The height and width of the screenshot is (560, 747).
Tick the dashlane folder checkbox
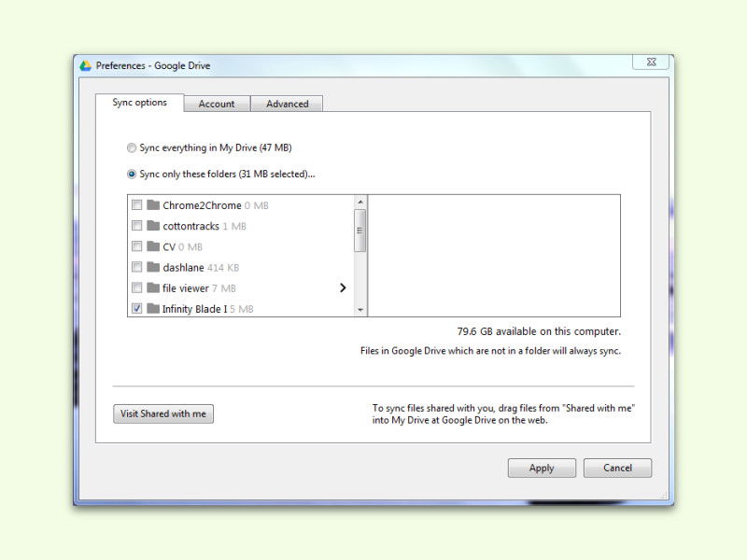click(136, 267)
